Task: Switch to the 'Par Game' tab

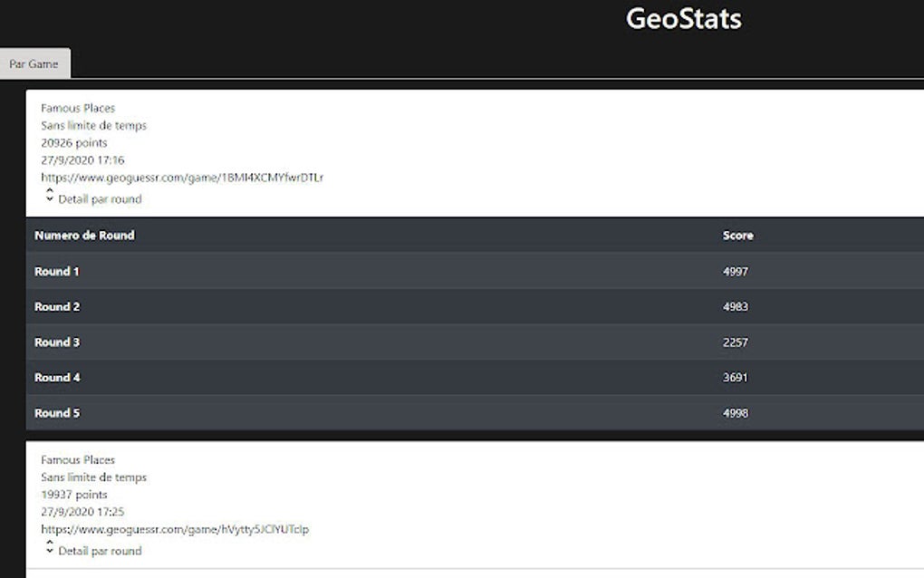Action: pos(34,63)
